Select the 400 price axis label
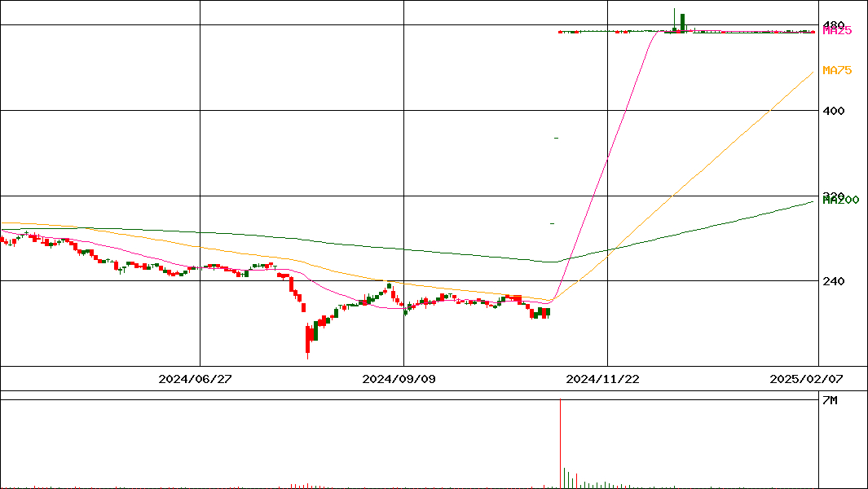This screenshot has width=868, height=489. 834,111
